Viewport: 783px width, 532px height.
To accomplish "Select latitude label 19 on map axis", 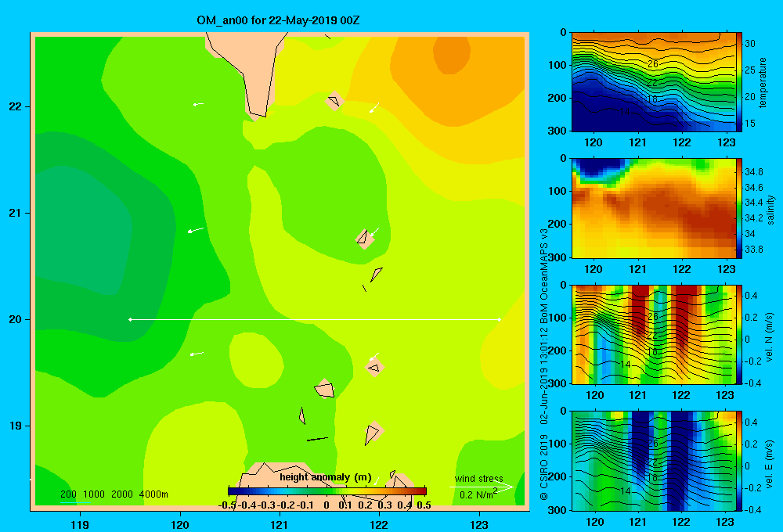I will click(x=16, y=426).
